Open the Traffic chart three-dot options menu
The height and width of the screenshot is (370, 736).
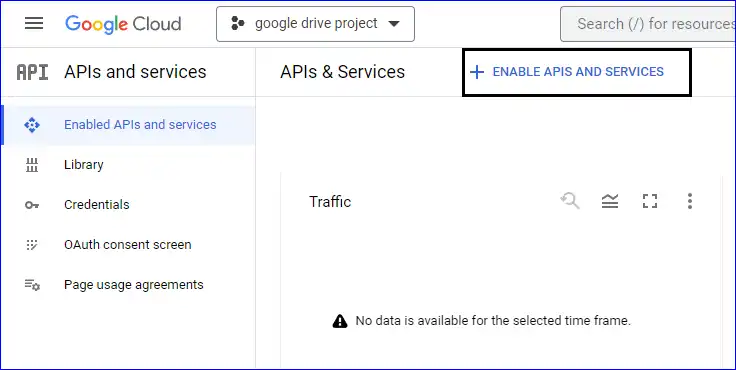click(690, 201)
